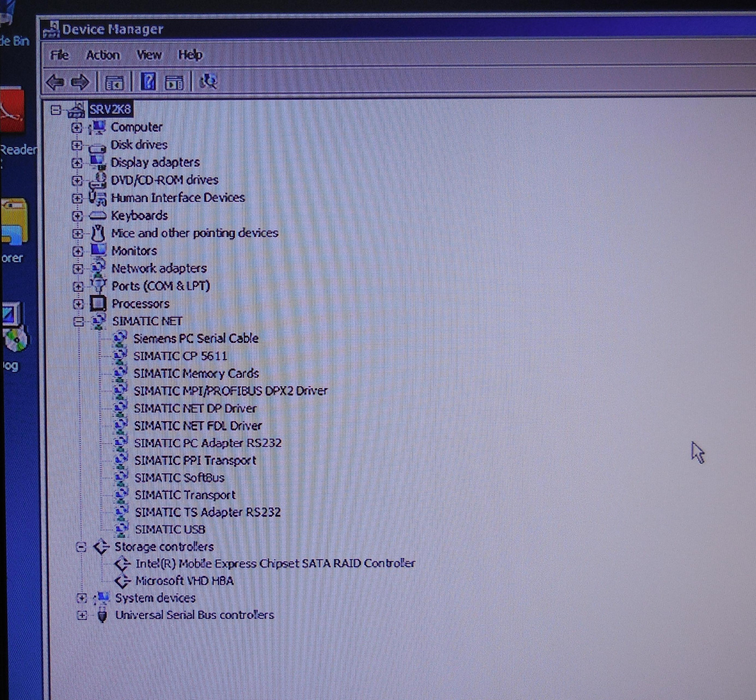Click the SRV2K8 computer node icon

pyautogui.click(x=77, y=110)
